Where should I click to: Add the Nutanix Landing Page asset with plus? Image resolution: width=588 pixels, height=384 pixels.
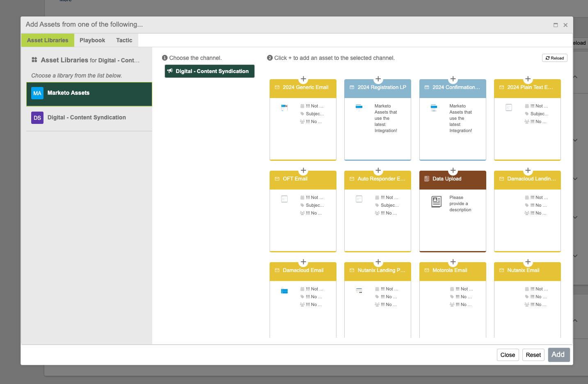378,262
